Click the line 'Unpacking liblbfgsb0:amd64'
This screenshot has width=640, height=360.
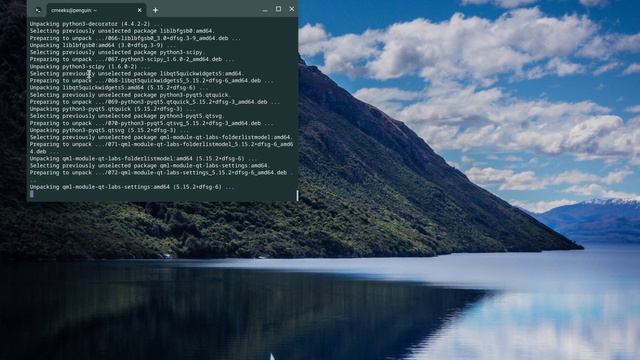click(102, 45)
